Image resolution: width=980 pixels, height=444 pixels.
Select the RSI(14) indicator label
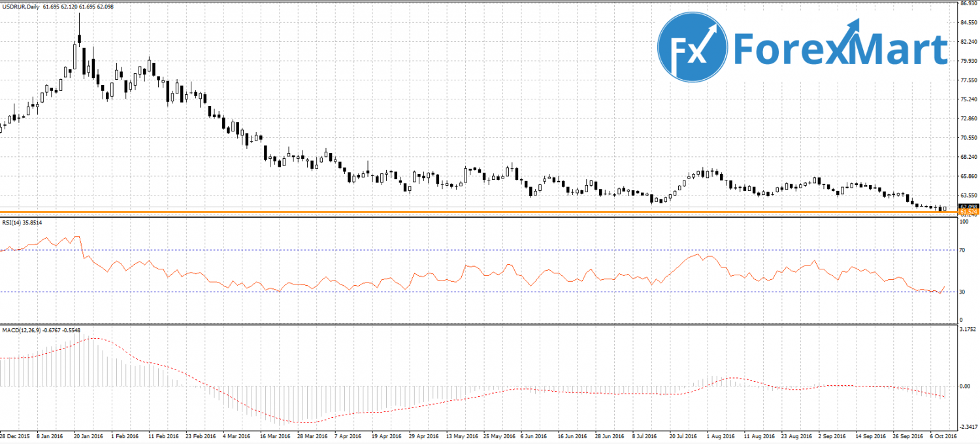13,223
